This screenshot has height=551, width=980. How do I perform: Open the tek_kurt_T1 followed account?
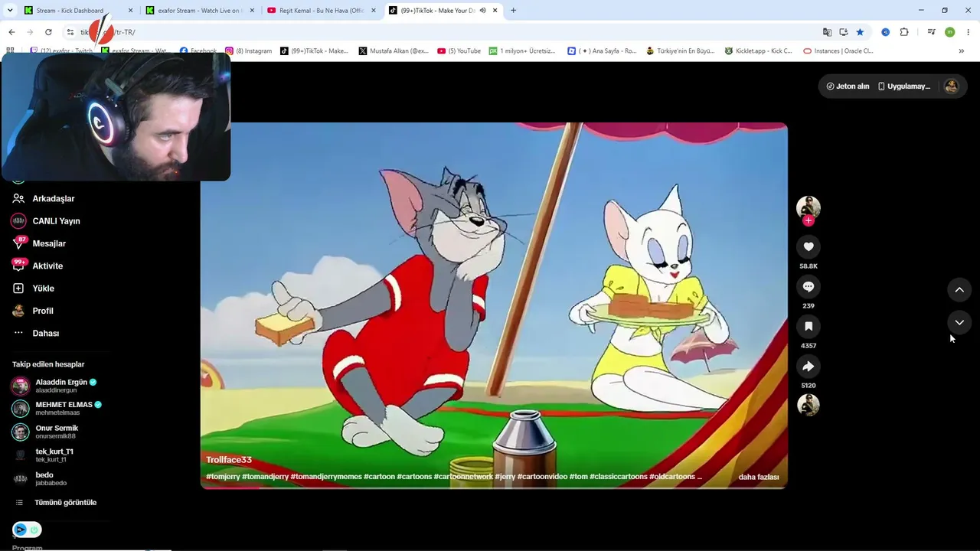44,455
